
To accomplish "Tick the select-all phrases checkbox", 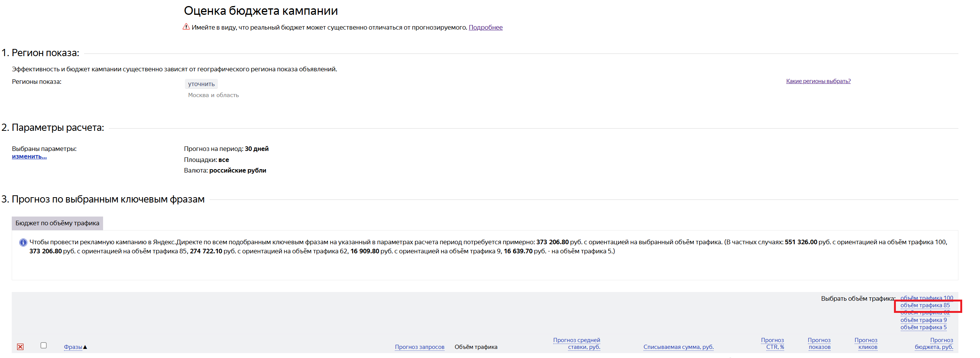I will pyautogui.click(x=44, y=345).
